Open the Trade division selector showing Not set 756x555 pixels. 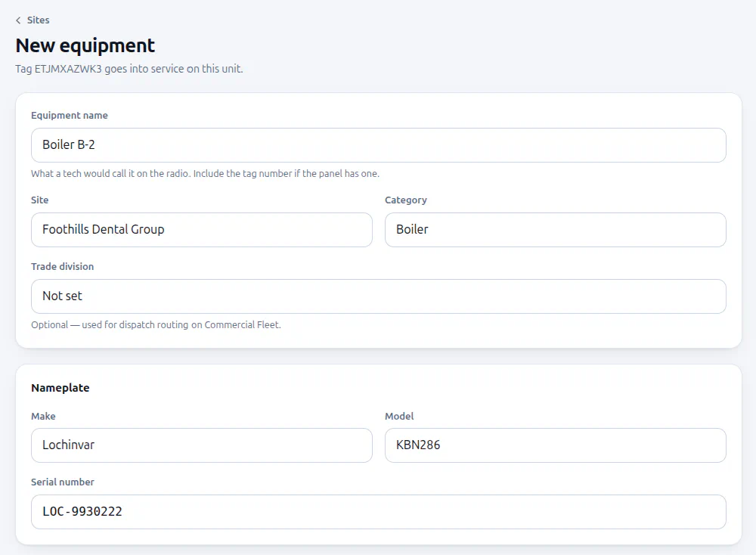point(379,296)
